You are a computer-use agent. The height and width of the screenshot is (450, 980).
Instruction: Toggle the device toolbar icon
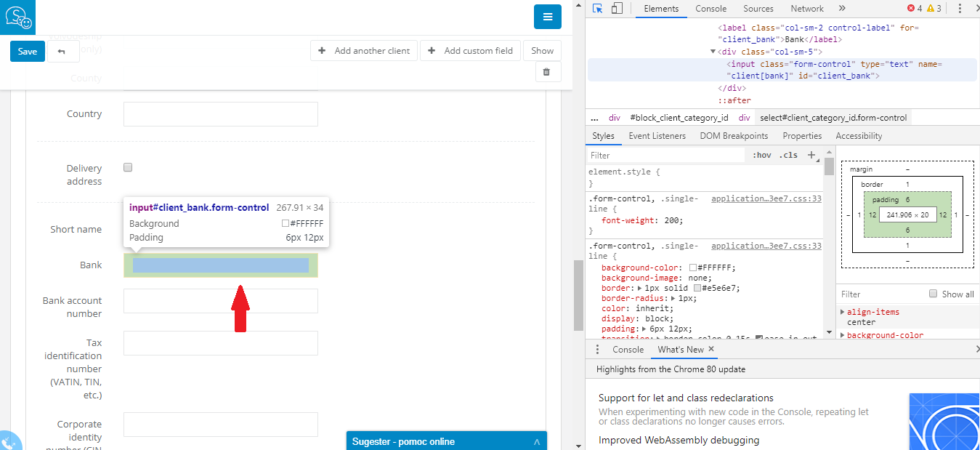617,9
